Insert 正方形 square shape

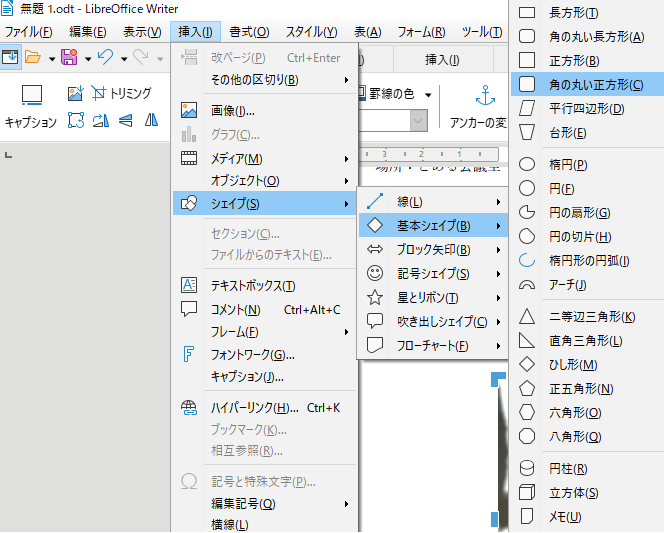click(x=588, y=61)
